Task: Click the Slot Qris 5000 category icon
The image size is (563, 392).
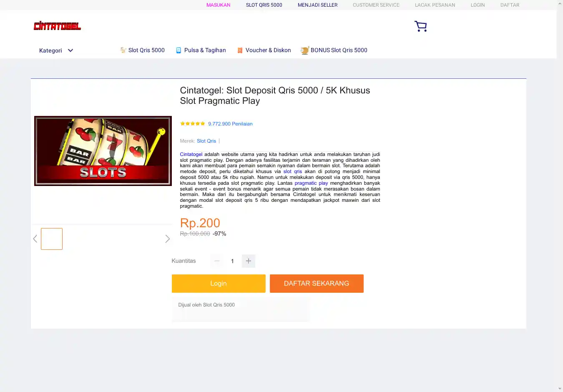Action: coord(123,50)
